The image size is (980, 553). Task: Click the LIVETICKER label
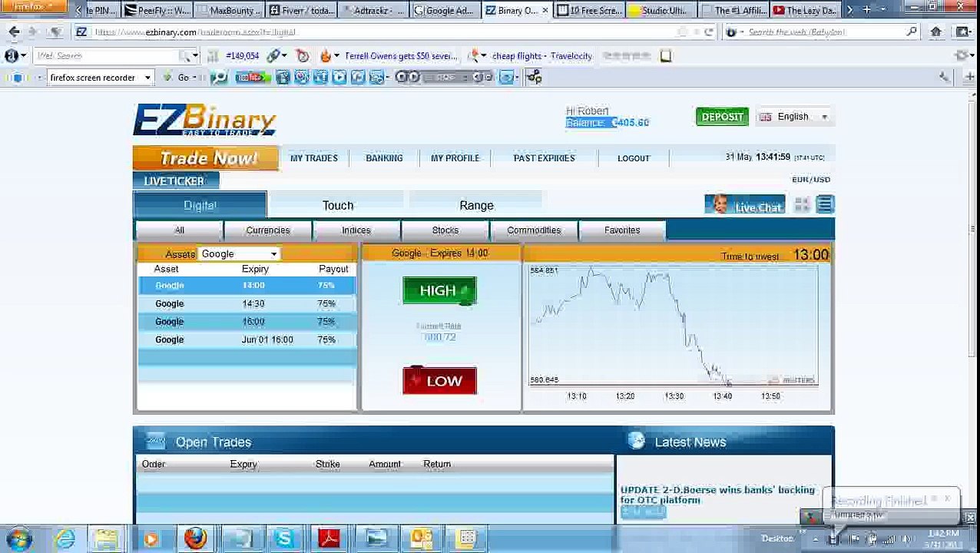[x=175, y=181]
